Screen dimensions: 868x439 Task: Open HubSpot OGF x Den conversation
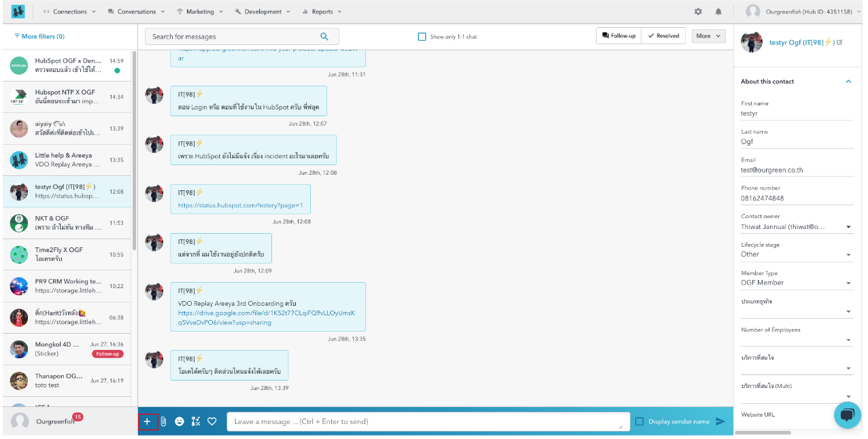[67, 65]
